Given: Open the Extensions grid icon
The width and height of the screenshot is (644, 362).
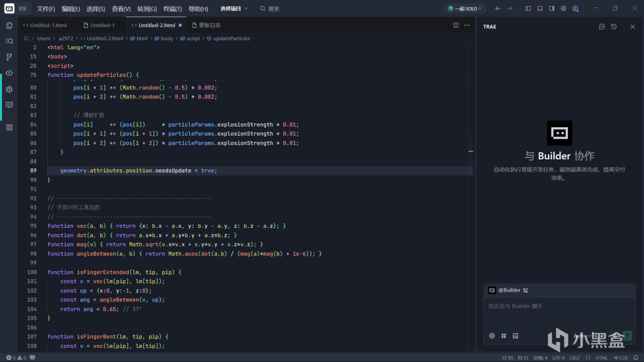Looking at the screenshot, I should tap(9, 127).
